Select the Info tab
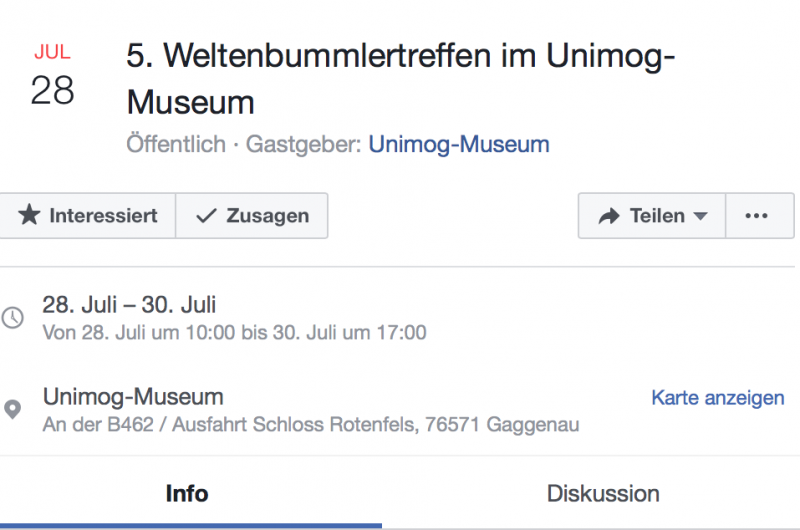Viewport: 800px width, 530px height. click(x=187, y=493)
